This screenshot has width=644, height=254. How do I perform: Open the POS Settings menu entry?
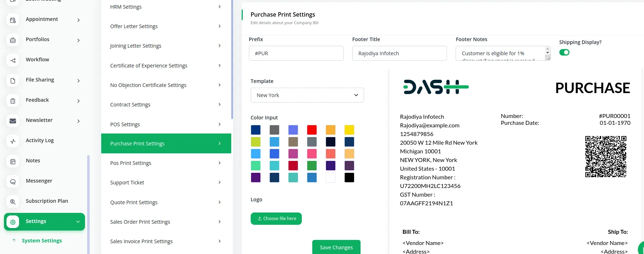click(166, 124)
